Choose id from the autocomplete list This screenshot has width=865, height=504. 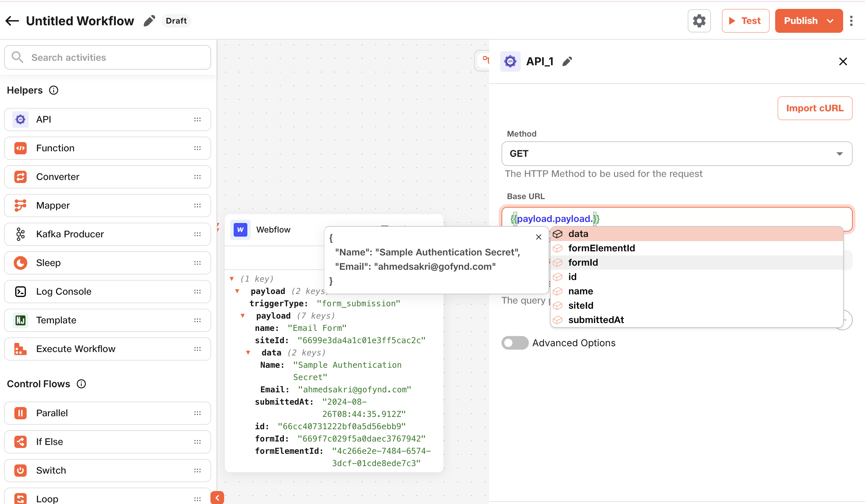[697, 277]
